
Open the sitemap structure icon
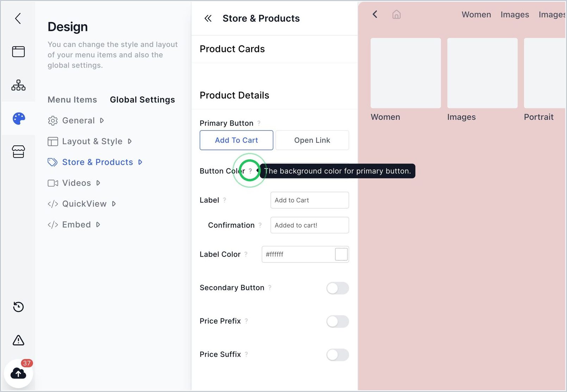18,85
